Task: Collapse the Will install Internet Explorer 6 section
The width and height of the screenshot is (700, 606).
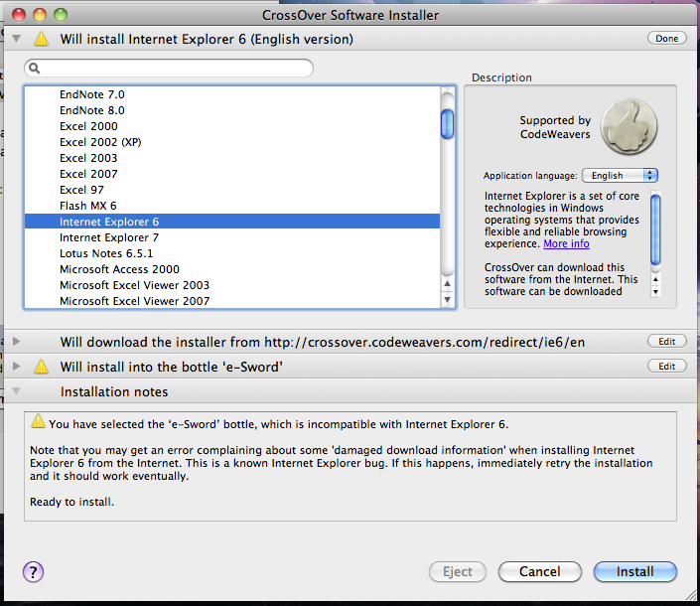Action: [17, 39]
